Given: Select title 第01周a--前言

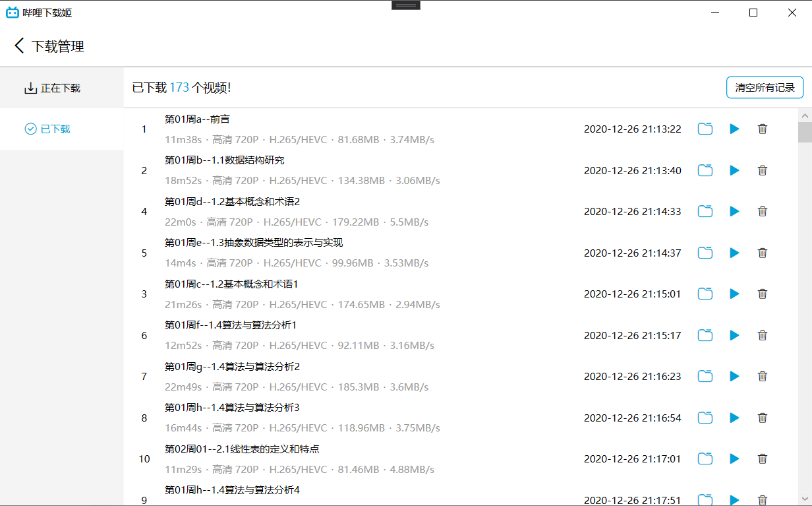Looking at the screenshot, I should (197, 119).
